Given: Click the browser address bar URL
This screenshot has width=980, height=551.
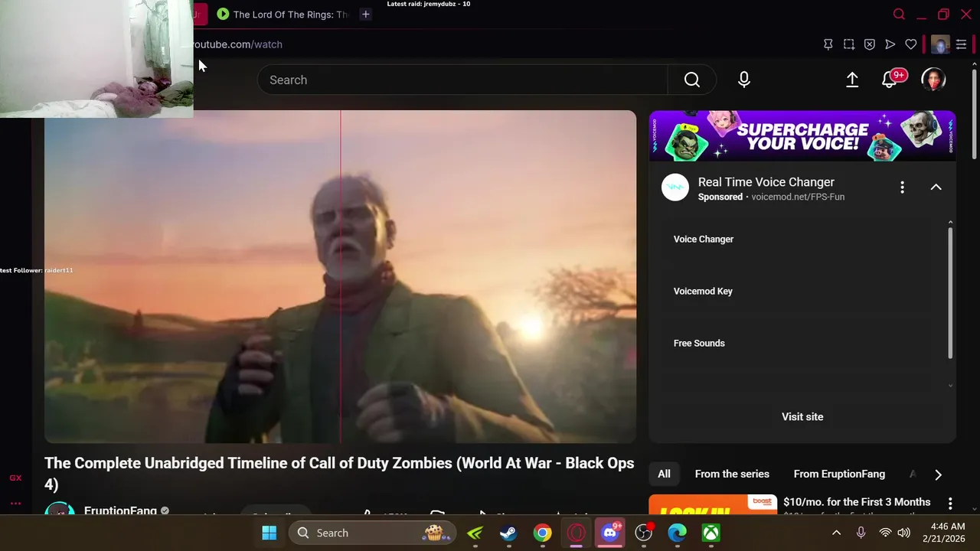Looking at the screenshot, I should (x=238, y=44).
